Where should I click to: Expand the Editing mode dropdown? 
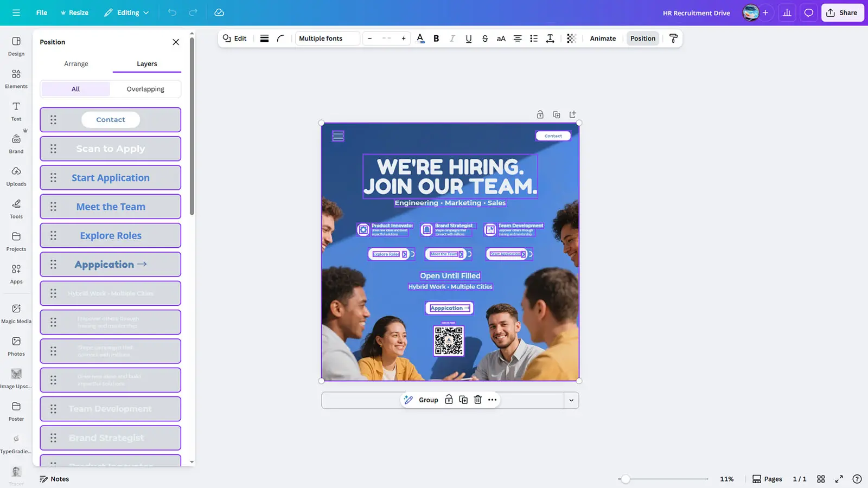pos(126,12)
